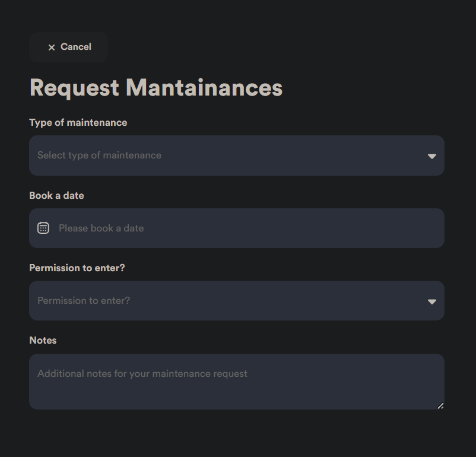Click the calendar icon in date field

coord(43,228)
